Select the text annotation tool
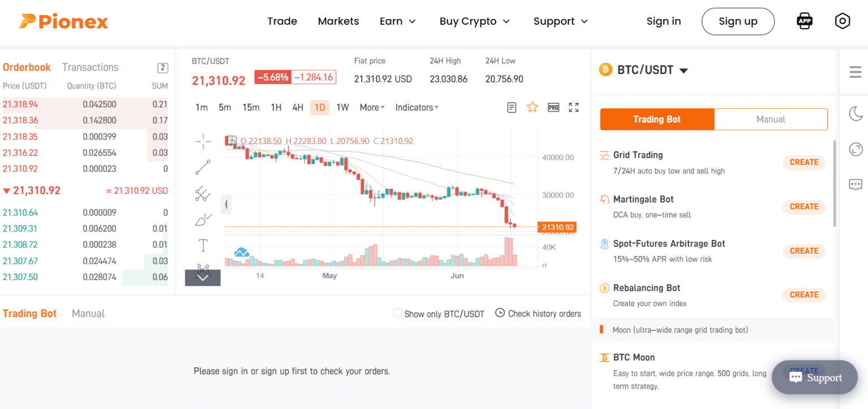This screenshot has width=868, height=409. click(202, 245)
